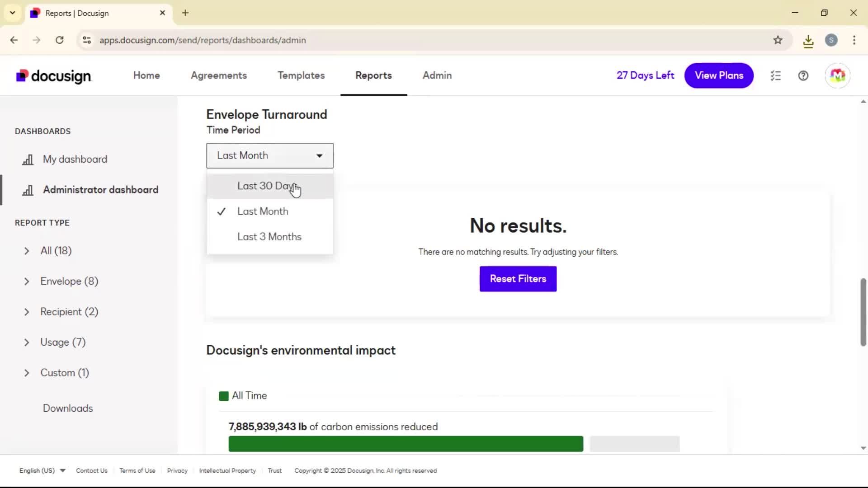Image resolution: width=868 pixels, height=488 pixels.
Task: Reload the page with the refresh icon
Action: point(60,40)
